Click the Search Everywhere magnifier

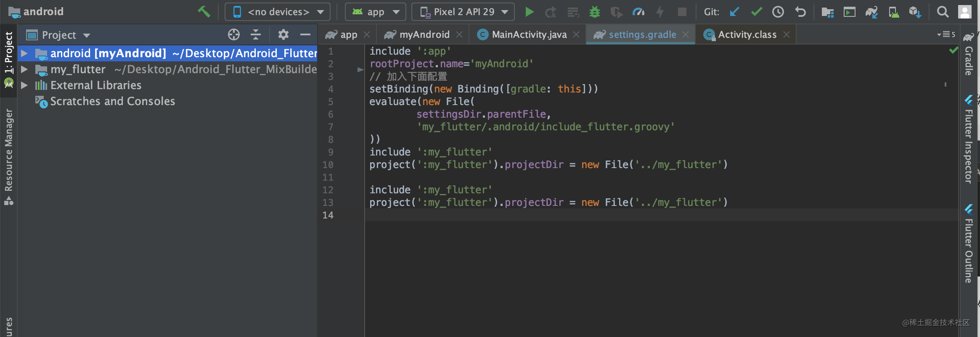click(x=943, y=12)
